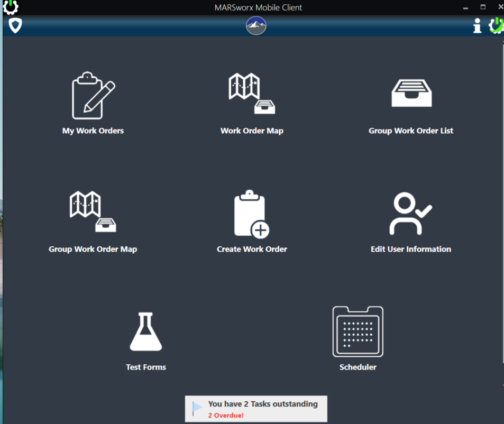
Task: Click the "Work Order Map" label
Action: tap(252, 131)
